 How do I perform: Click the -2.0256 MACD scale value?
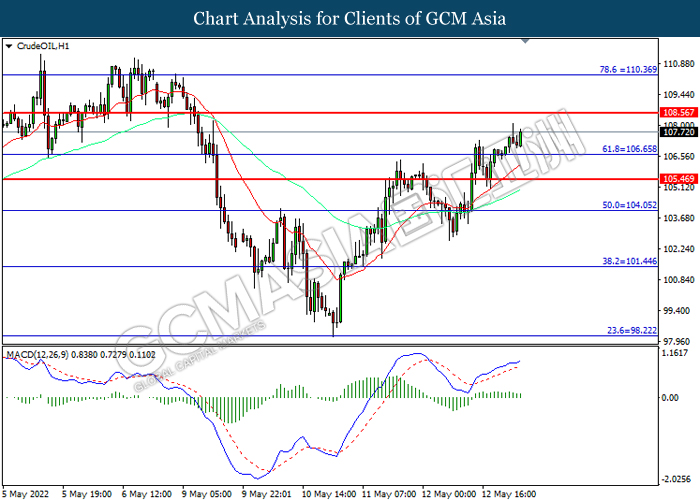point(677,479)
